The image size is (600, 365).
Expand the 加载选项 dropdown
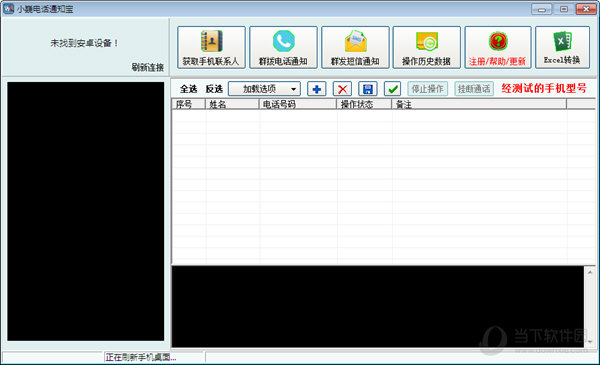point(264,89)
